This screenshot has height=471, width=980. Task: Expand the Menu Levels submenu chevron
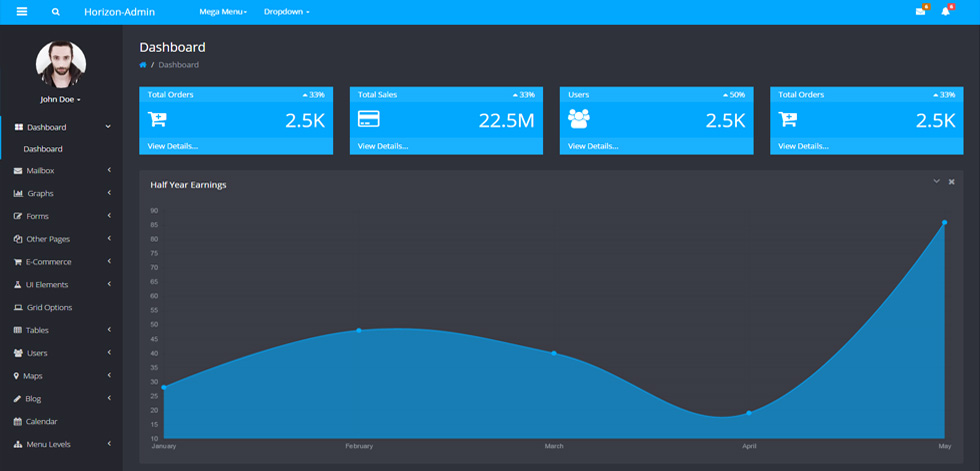[x=109, y=444]
